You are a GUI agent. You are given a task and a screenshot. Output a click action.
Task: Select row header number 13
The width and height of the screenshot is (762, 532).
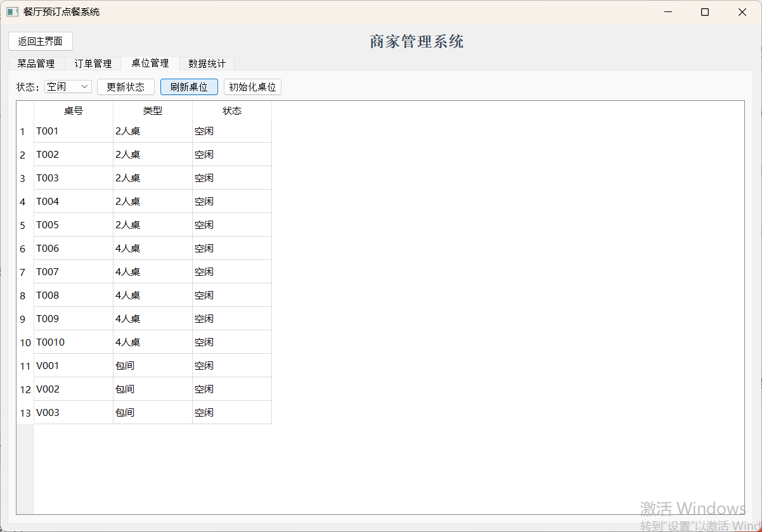coord(25,413)
